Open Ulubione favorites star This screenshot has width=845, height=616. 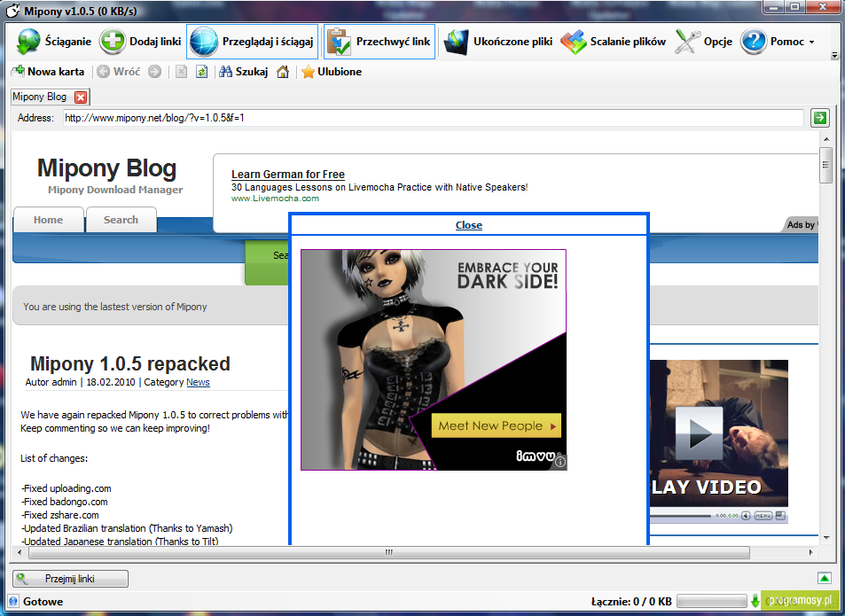[x=332, y=72]
